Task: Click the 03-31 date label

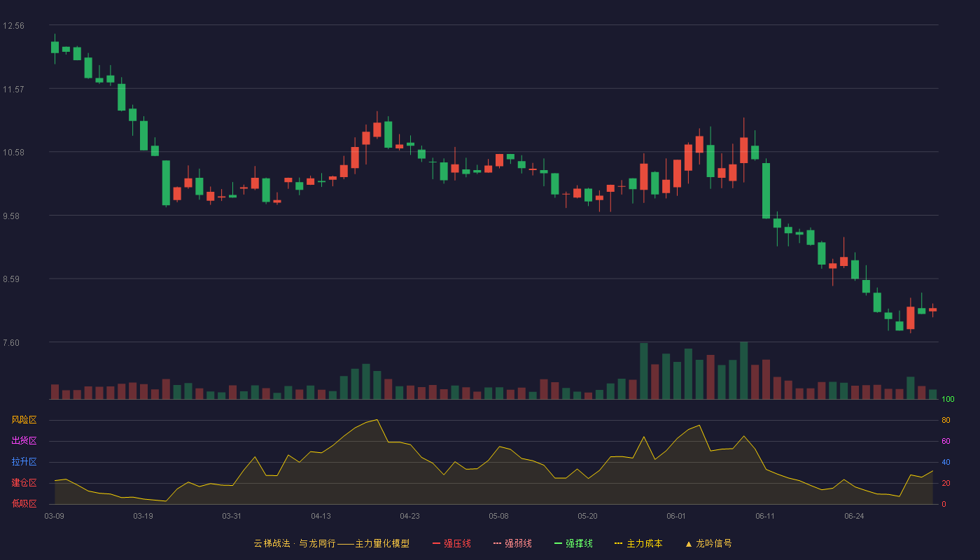Action: 232,516
